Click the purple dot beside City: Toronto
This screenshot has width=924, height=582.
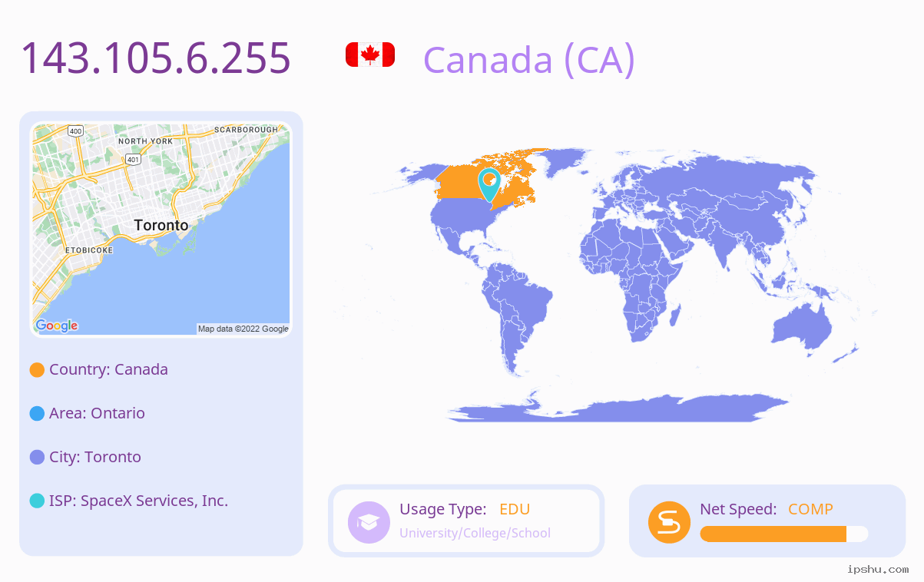pyautogui.click(x=37, y=458)
